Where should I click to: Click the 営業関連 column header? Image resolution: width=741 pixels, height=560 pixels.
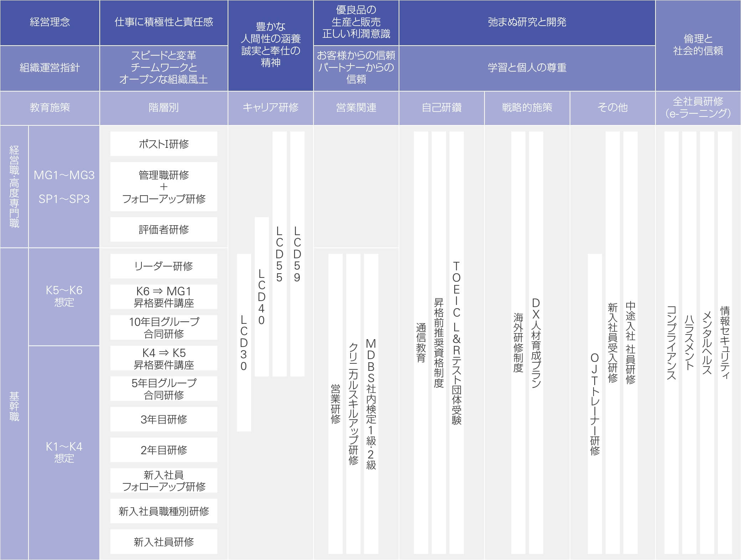click(356, 108)
